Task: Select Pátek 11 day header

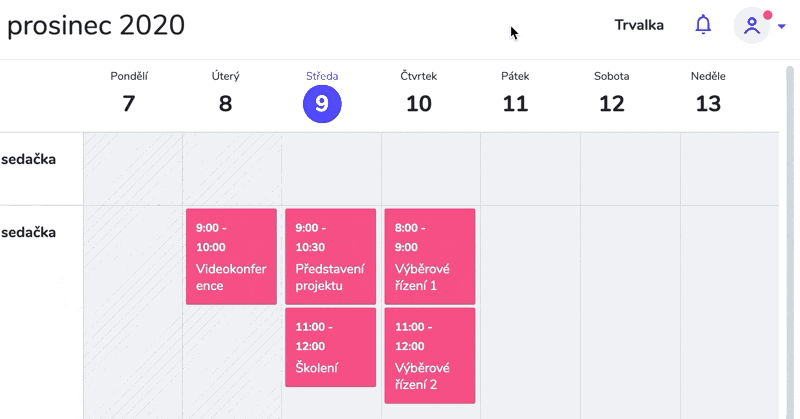Action: click(x=515, y=93)
